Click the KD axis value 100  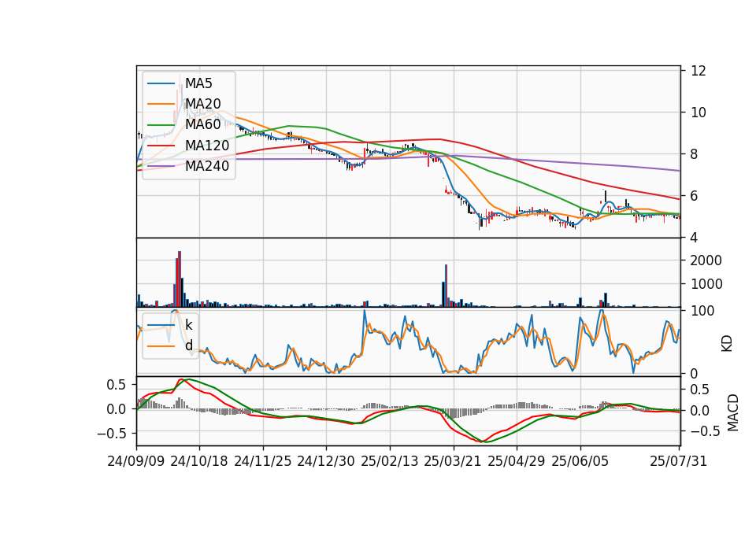pos(702,311)
